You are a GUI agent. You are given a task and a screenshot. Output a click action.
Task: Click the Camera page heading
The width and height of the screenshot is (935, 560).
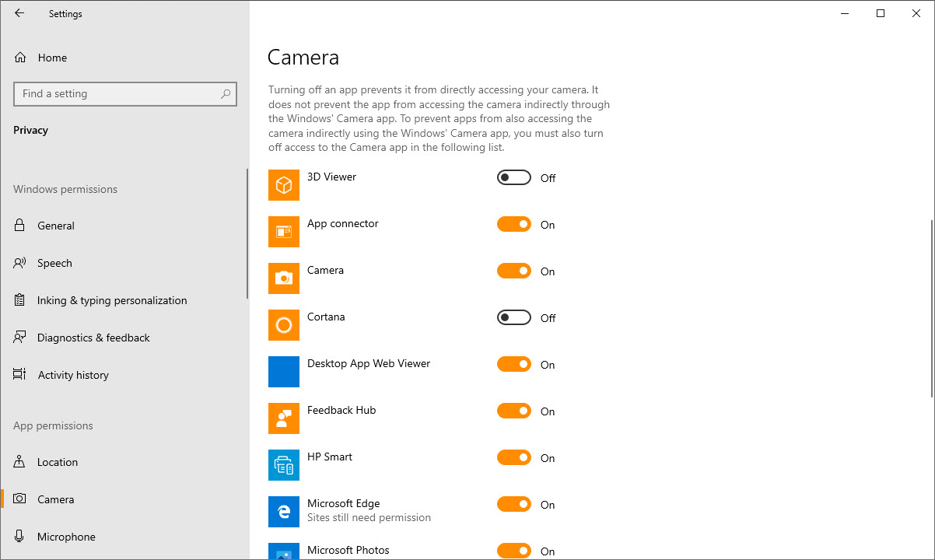point(303,57)
